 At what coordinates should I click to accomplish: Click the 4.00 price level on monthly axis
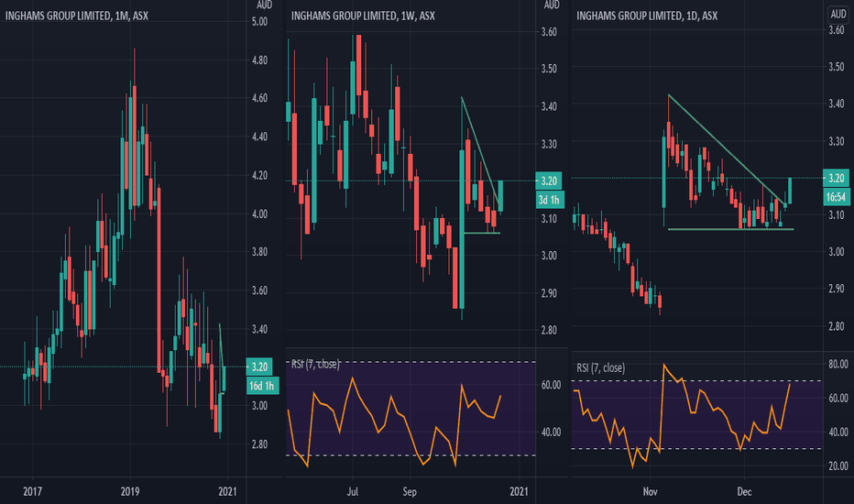259,214
